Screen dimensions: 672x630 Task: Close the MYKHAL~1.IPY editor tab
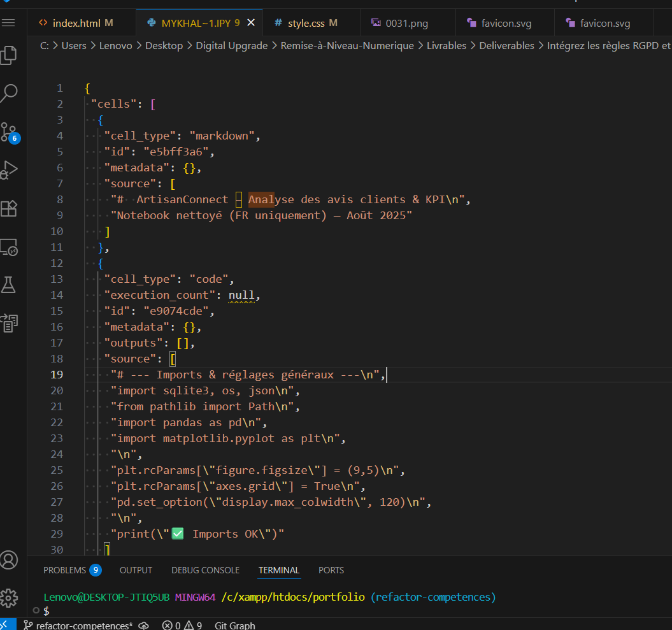click(x=251, y=22)
